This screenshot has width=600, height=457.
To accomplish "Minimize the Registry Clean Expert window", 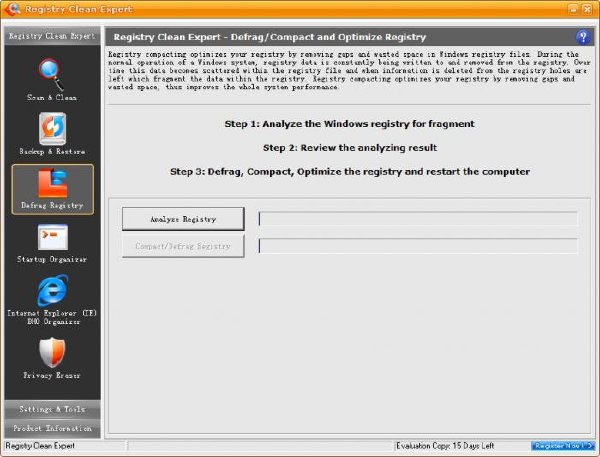I will (573, 9).
